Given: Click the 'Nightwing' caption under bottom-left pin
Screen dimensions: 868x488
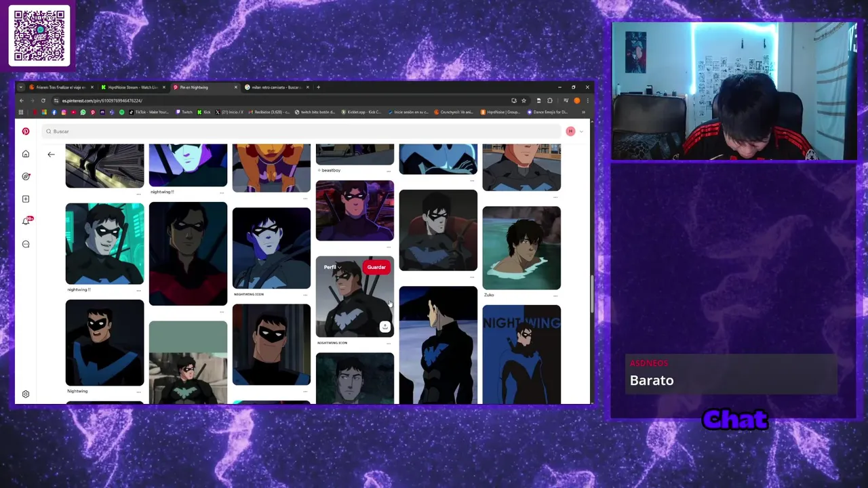Looking at the screenshot, I should (x=77, y=391).
